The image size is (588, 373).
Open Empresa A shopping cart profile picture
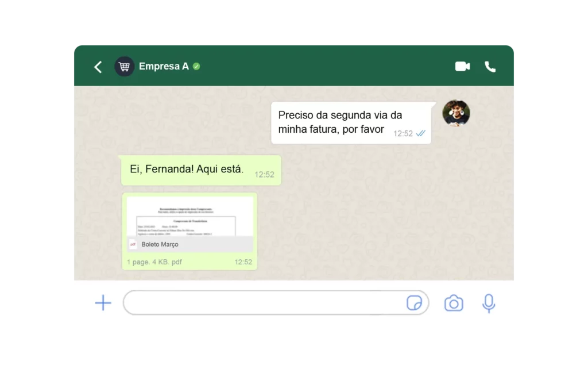pos(125,67)
